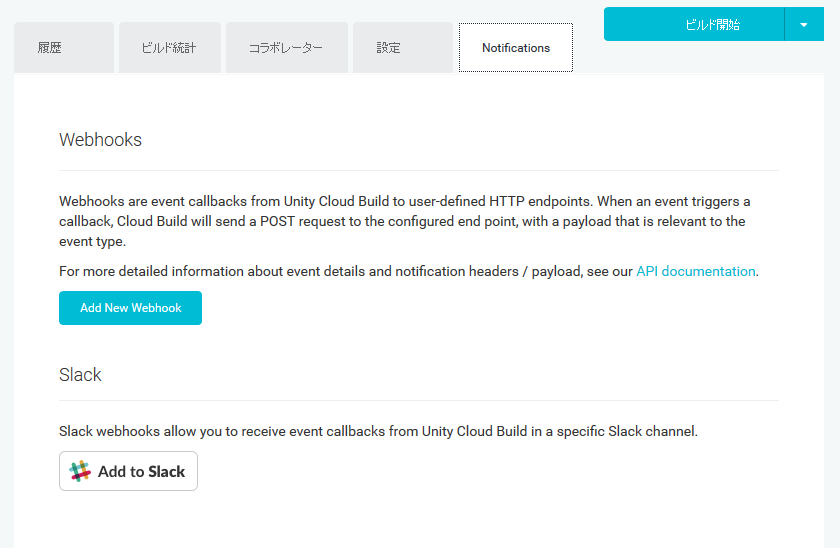Expand the ビルド開始 dropdown arrow
The width and height of the screenshot is (840, 548).
pos(804,24)
